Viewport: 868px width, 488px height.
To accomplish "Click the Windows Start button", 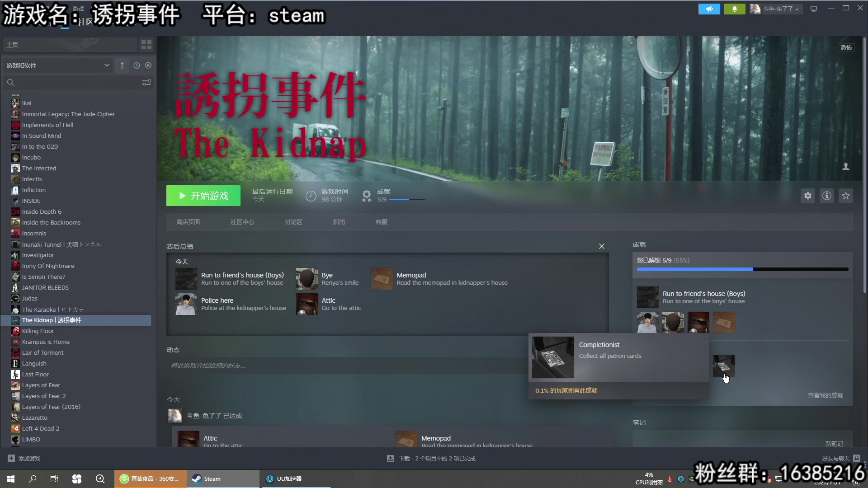I will (x=11, y=479).
